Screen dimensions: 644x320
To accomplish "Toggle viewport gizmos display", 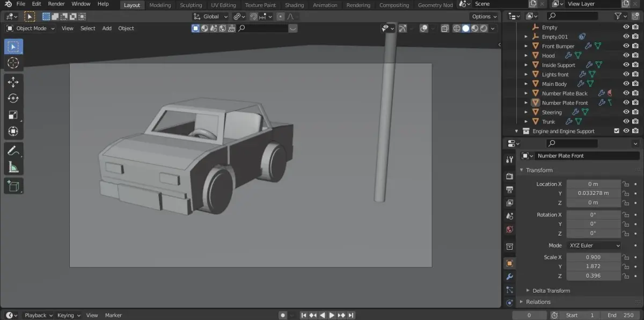I will (x=402, y=28).
